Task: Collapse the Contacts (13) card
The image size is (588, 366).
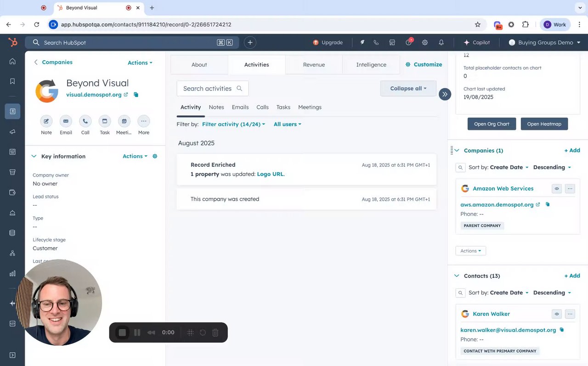Action: pyautogui.click(x=457, y=276)
